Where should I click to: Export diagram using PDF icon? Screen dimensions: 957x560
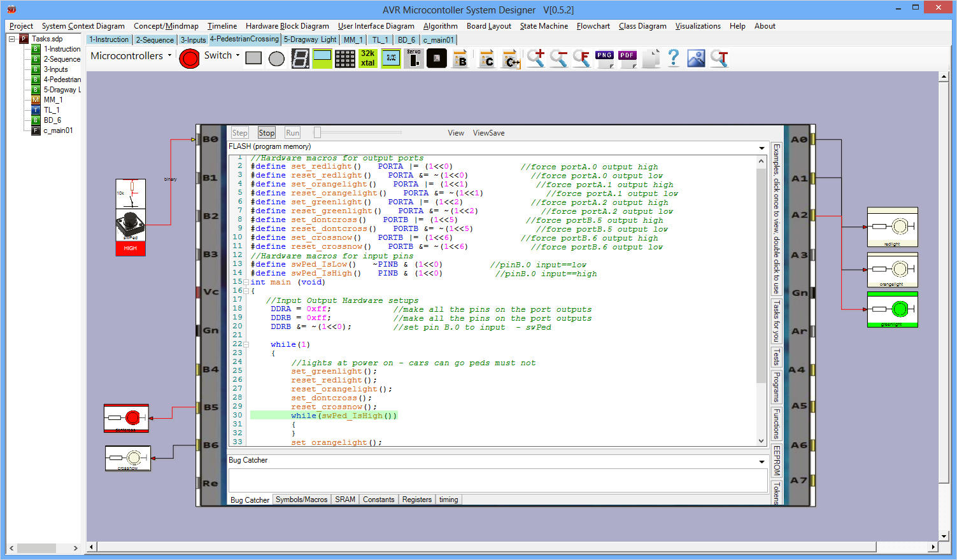click(627, 59)
